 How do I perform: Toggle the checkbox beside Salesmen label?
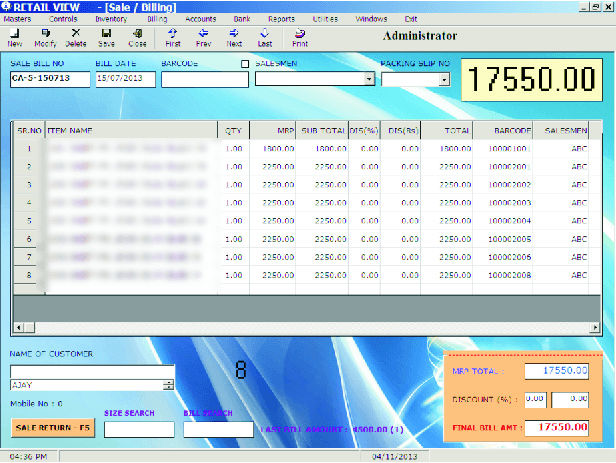coord(245,64)
